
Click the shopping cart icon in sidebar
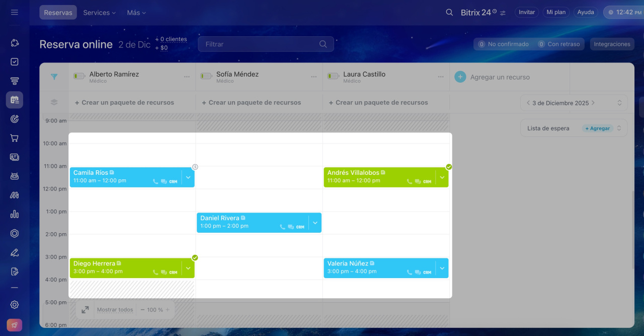(x=15, y=138)
